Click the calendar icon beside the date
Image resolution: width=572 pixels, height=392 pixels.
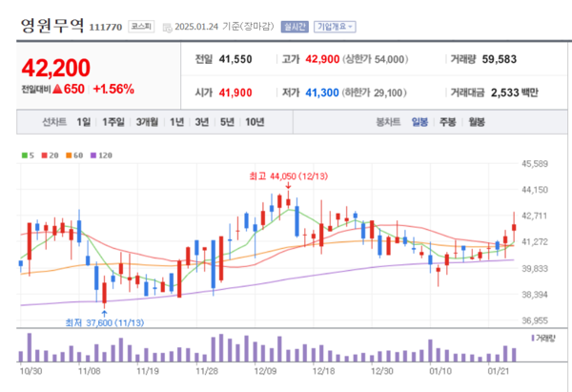pyautogui.click(x=169, y=27)
